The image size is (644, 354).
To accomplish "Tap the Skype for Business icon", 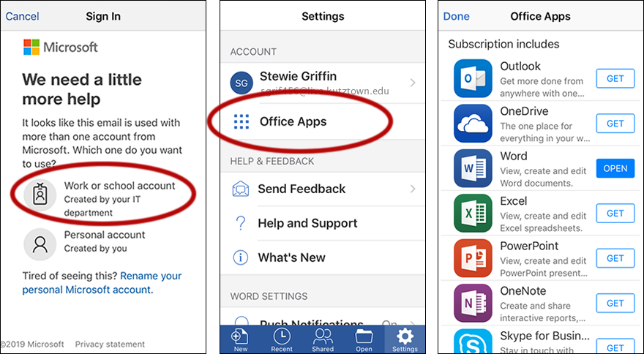I will point(473,342).
